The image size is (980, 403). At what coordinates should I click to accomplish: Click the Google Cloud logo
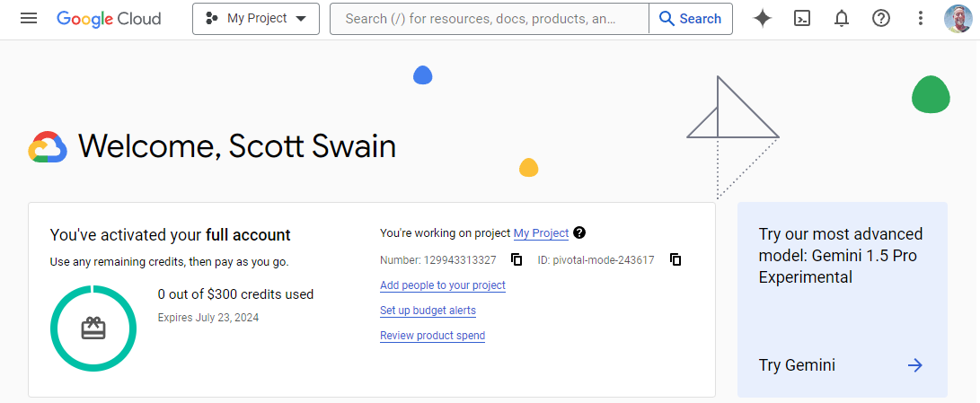point(110,19)
